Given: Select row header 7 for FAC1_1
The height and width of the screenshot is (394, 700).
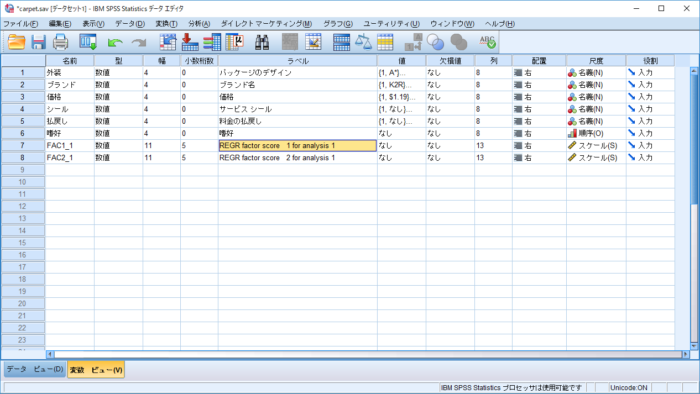Looking at the screenshot, I should coord(23,145).
